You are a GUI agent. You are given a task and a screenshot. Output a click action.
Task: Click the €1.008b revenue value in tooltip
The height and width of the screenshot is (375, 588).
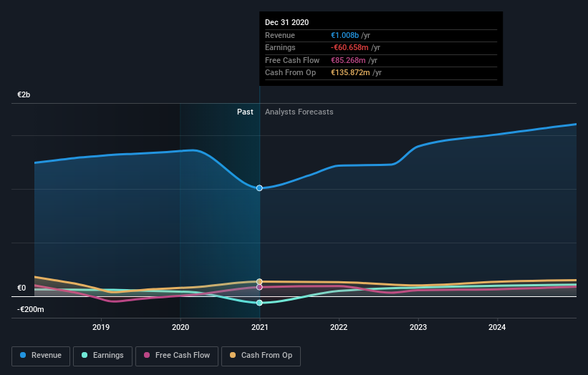click(x=345, y=35)
